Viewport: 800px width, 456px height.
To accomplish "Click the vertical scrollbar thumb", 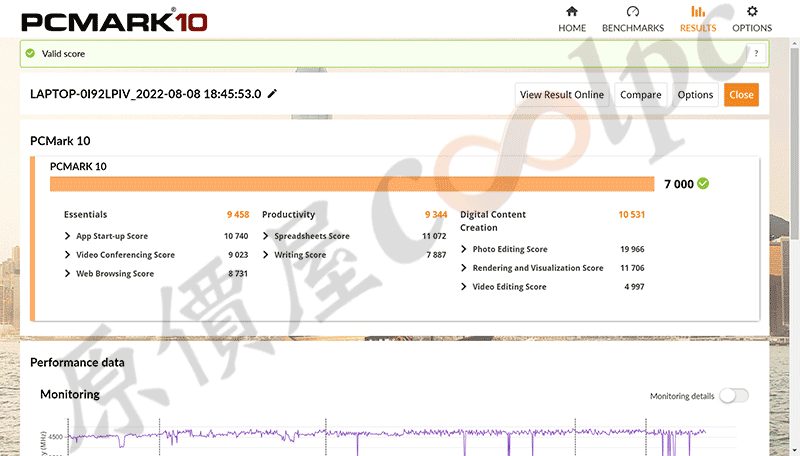I will (794, 143).
